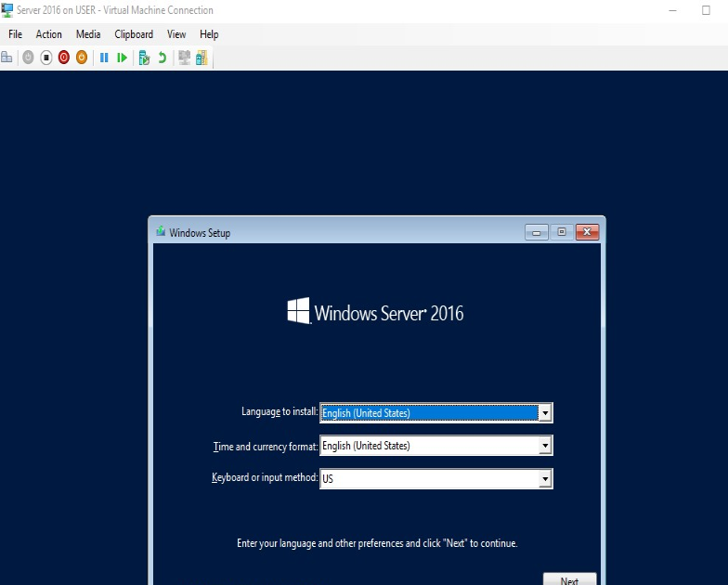The width and height of the screenshot is (728, 585).
Task: Save VM state using the orange power icon
Action: click(x=82, y=58)
